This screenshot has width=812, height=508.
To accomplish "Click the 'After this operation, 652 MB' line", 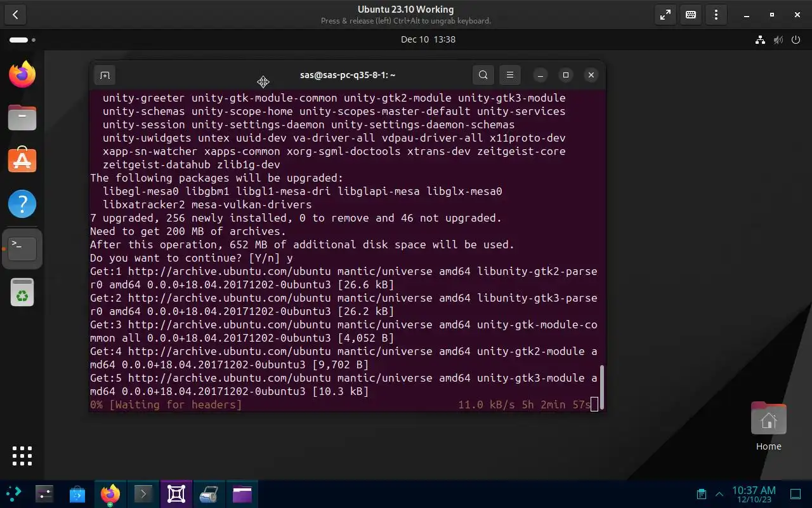I will (x=303, y=244).
